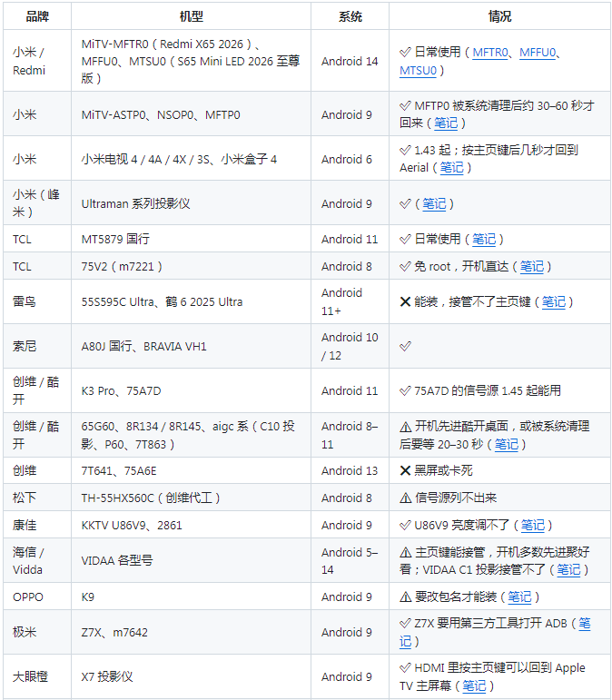This screenshot has width=612, height=700.
Task: Click the checkmark beside HDMI 里按主页键
Action: [x=405, y=667]
